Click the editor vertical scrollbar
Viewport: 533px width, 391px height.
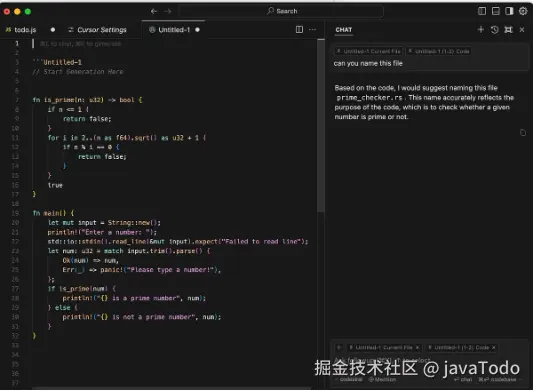pos(321,126)
